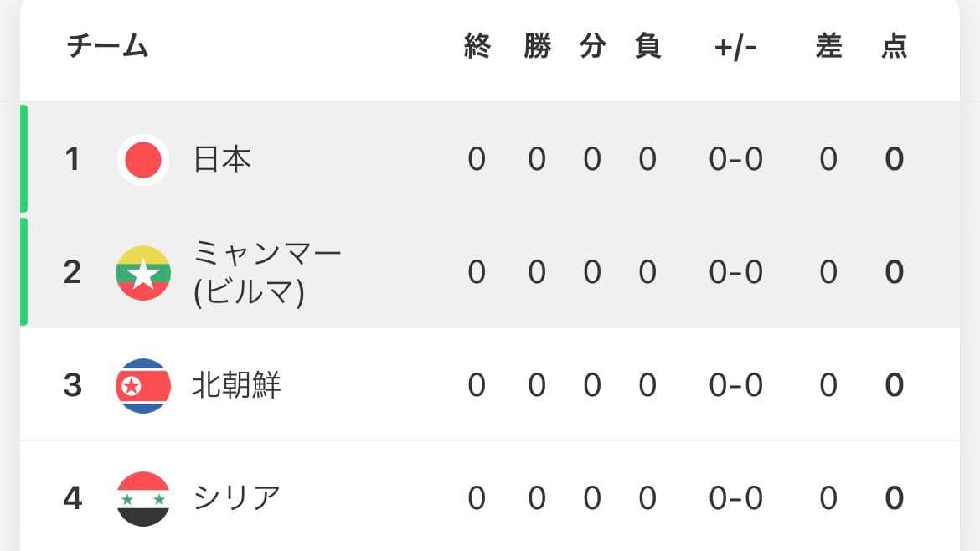
Task: Open the ミャンマー (ビルマ) team link
Action: [267, 272]
